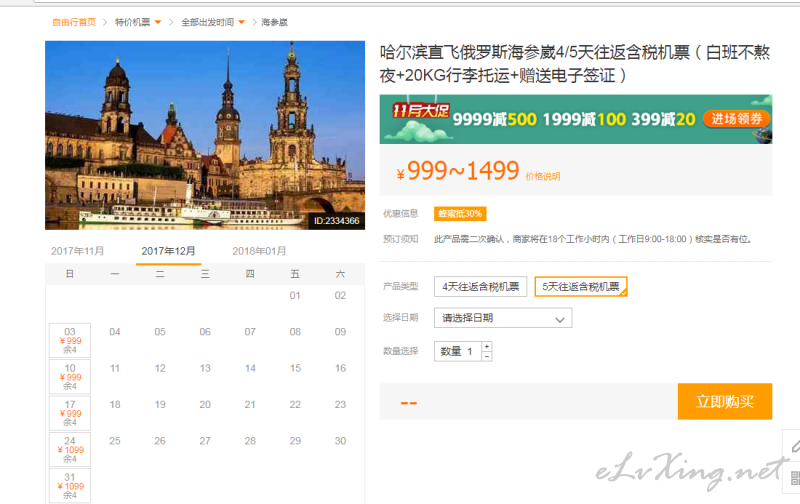
Task: Choose the 4天往返含税机票 product type
Action: tap(481, 287)
